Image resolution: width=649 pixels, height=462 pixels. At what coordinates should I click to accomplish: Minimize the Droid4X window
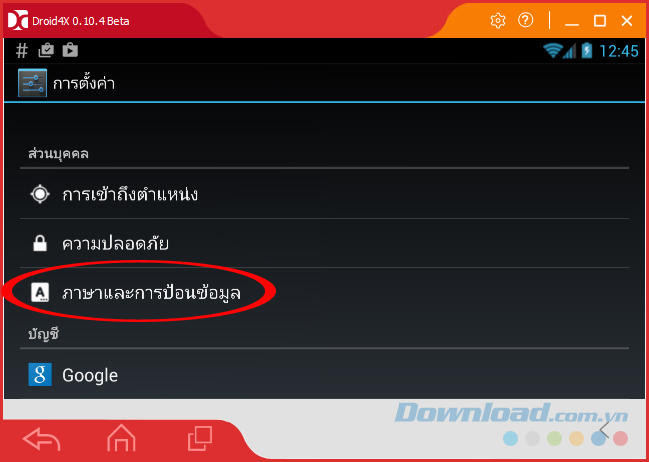(x=572, y=21)
